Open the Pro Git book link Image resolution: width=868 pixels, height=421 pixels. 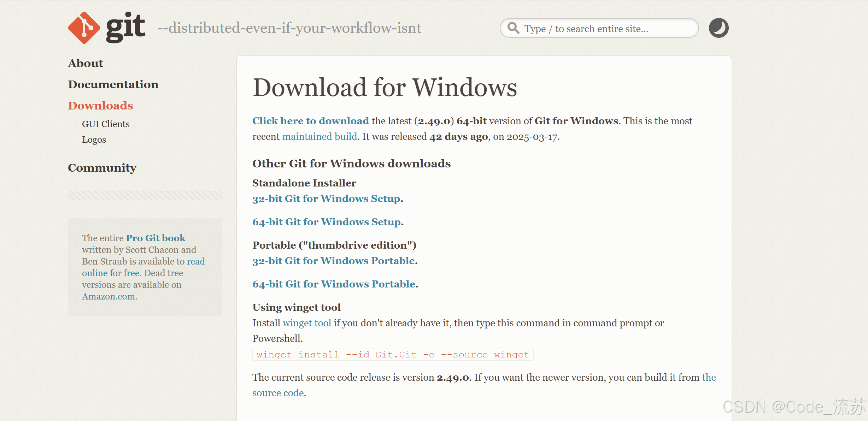156,238
